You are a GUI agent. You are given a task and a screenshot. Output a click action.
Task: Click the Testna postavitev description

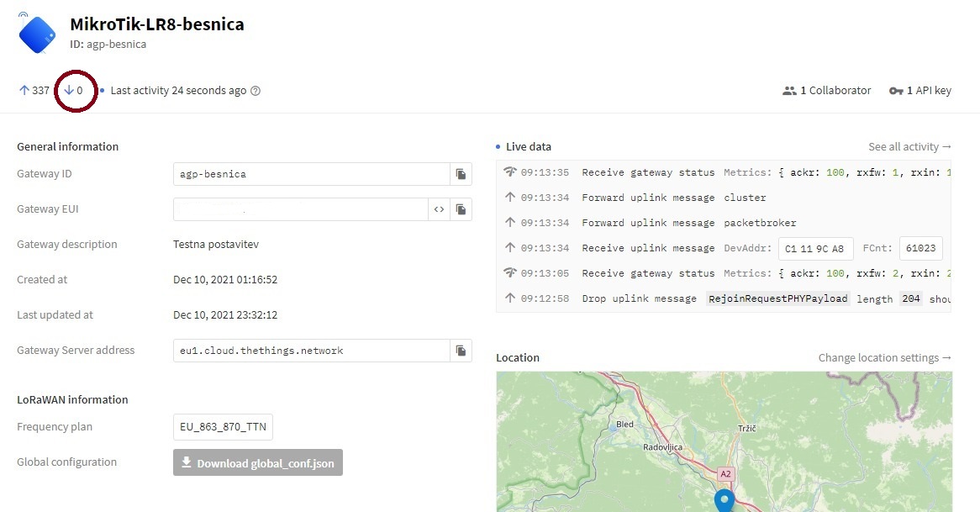coord(216,245)
